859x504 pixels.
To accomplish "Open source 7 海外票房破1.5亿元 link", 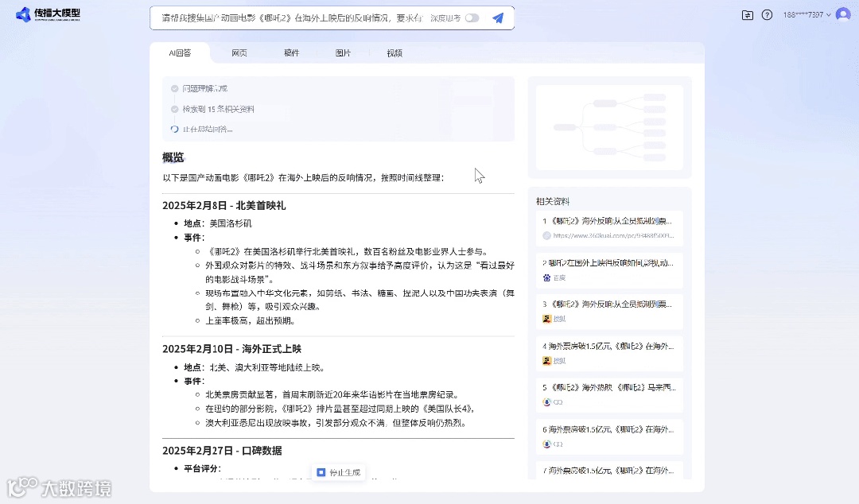I will pos(609,470).
